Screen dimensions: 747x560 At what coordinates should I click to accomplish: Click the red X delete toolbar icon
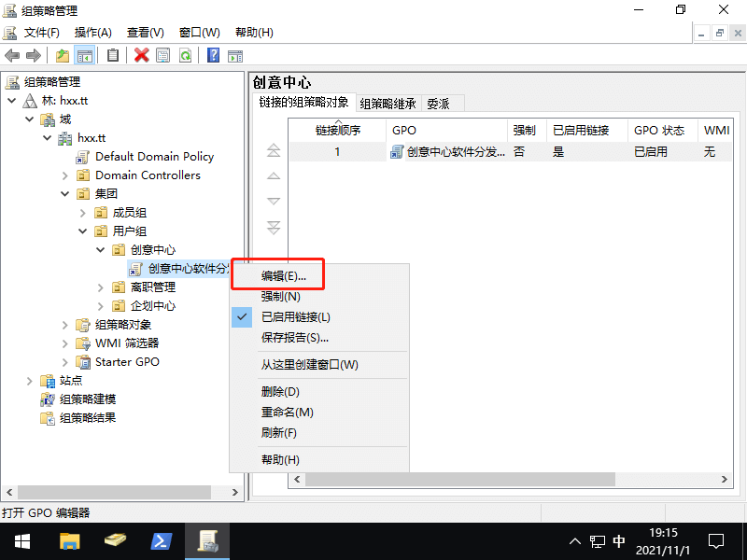[x=142, y=56]
